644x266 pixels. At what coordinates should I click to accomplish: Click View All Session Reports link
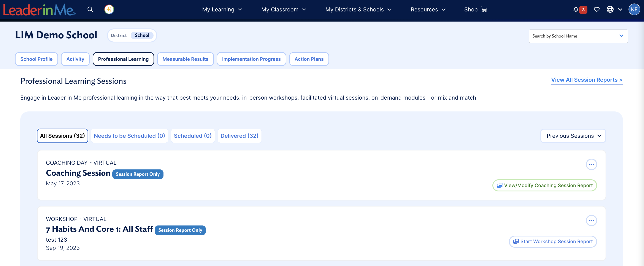(x=587, y=80)
